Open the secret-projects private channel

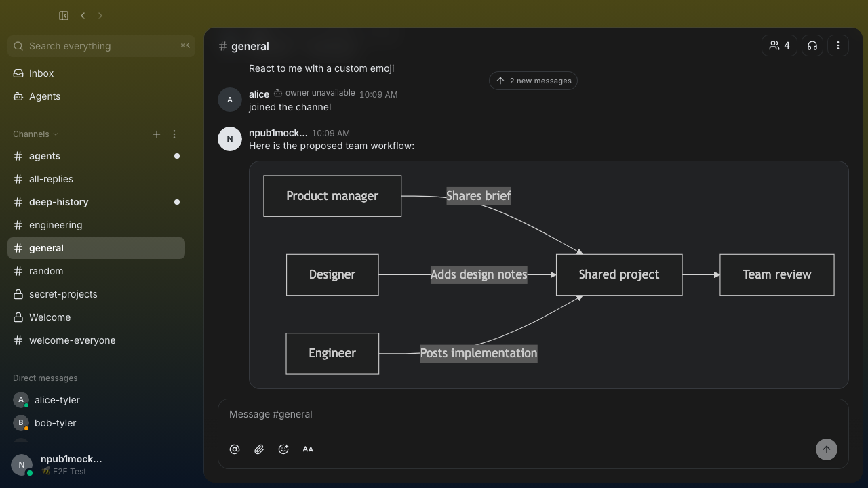[x=96, y=294]
